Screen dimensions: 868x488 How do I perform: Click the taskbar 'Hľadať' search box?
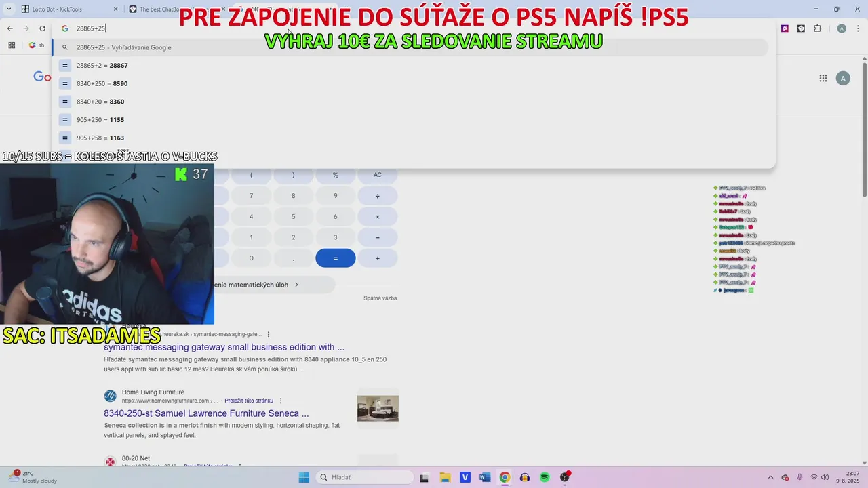(x=365, y=477)
